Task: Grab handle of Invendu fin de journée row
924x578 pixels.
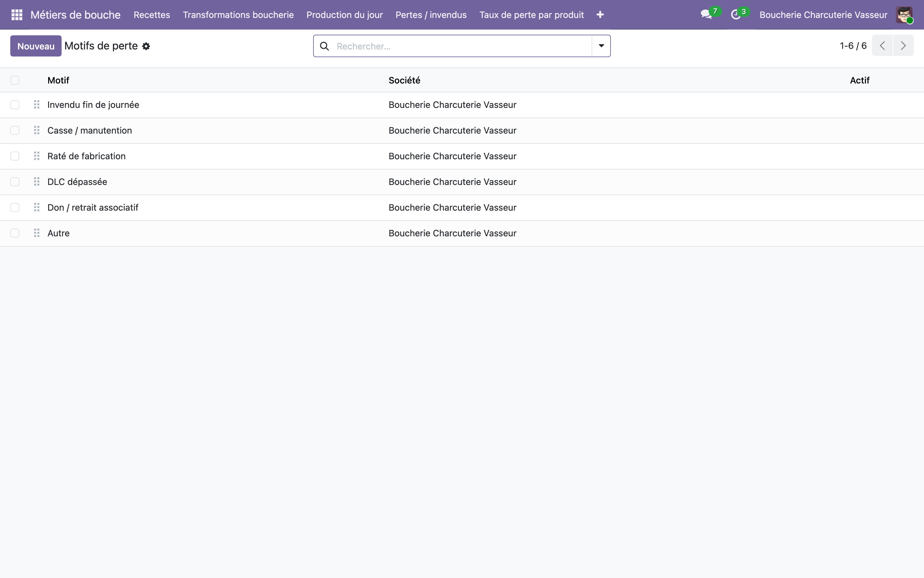Action: pos(37,104)
